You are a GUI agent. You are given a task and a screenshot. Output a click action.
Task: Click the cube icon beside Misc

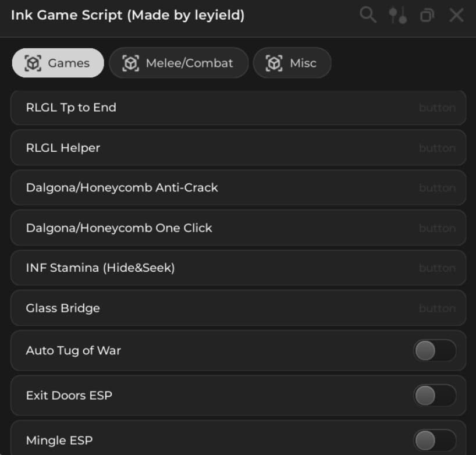click(x=272, y=62)
